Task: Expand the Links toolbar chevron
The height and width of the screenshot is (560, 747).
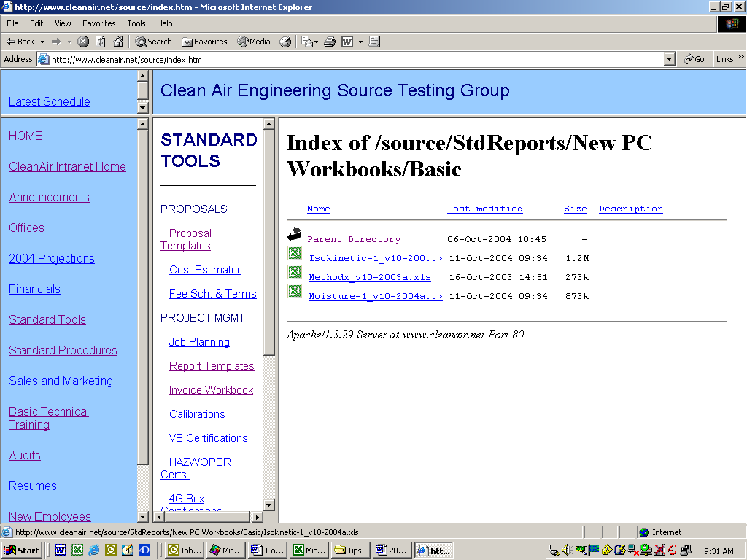Action: pyautogui.click(x=741, y=57)
